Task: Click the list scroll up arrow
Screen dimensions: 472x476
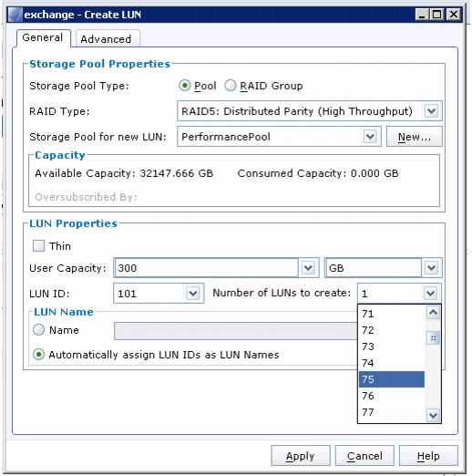Action: point(433,313)
